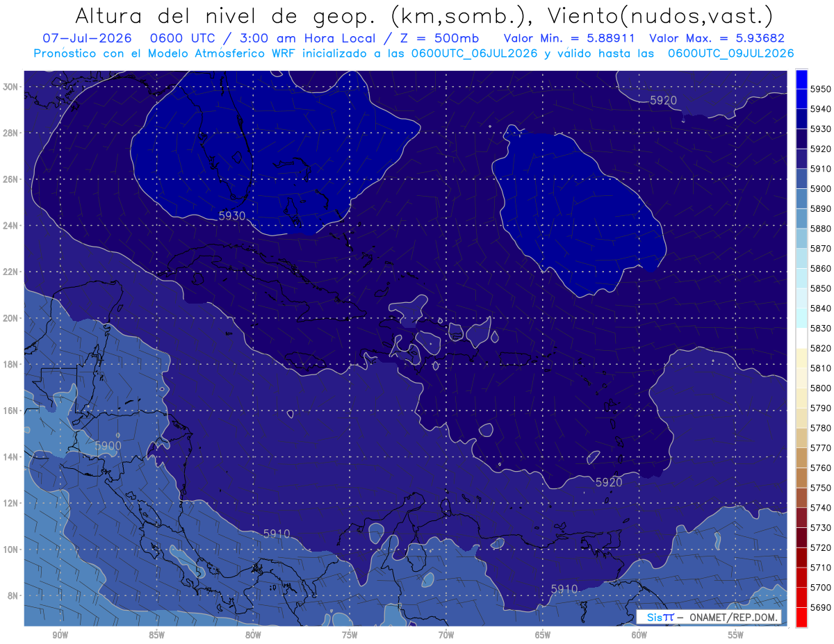Click the 5800 colorbar label
834x644 pixels.
coord(821,388)
